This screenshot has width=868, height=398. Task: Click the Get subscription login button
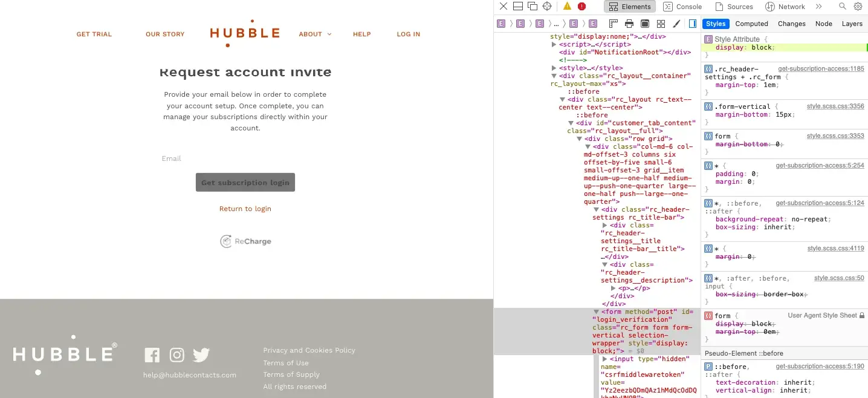(245, 183)
